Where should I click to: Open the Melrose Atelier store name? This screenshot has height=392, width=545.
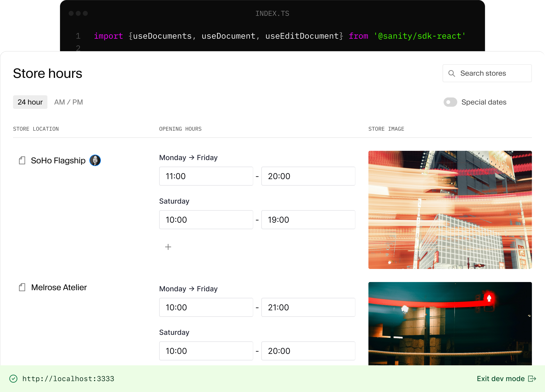59,287
